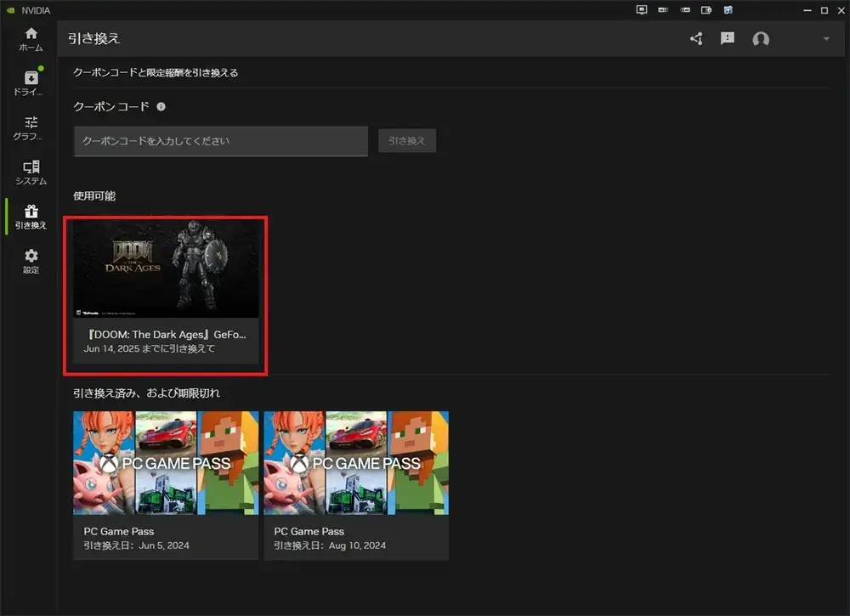850x616 pixels.
Task: Click the 使用可能 section heading
Action: [x=94, y=195]
